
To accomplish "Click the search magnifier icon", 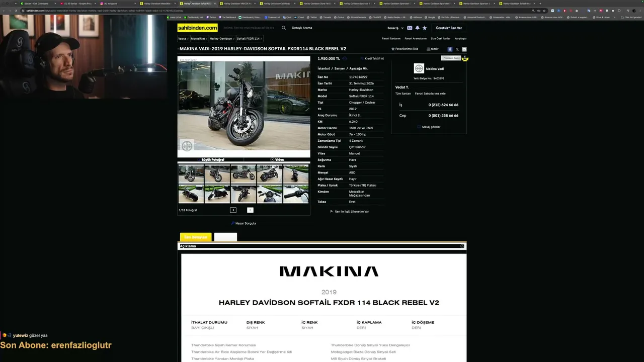I will [284, 28].
